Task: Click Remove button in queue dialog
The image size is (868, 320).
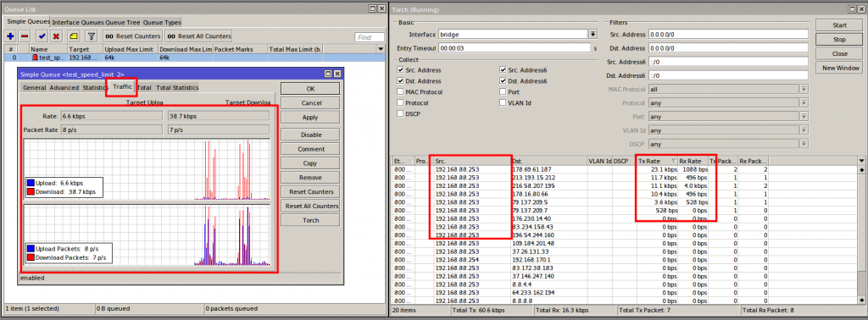Action: point(310,178)
